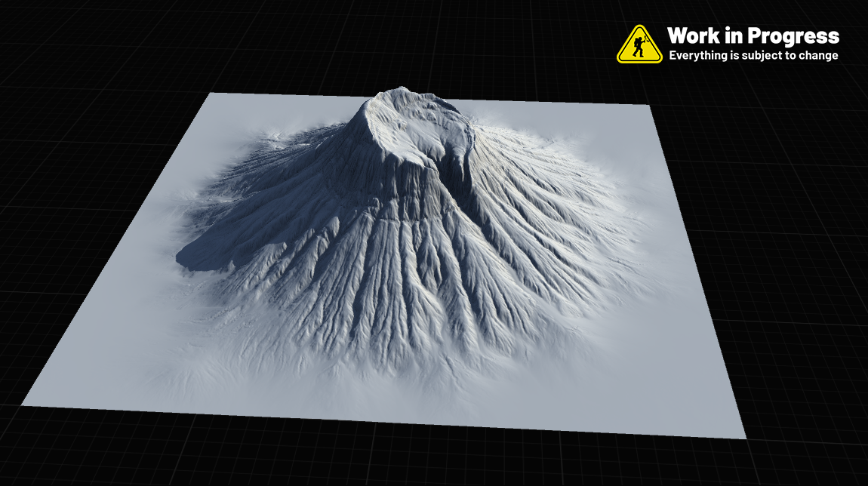Pick the back-left corner of the terrain tile
The image size is (868, 486).
tap(210, 94)
